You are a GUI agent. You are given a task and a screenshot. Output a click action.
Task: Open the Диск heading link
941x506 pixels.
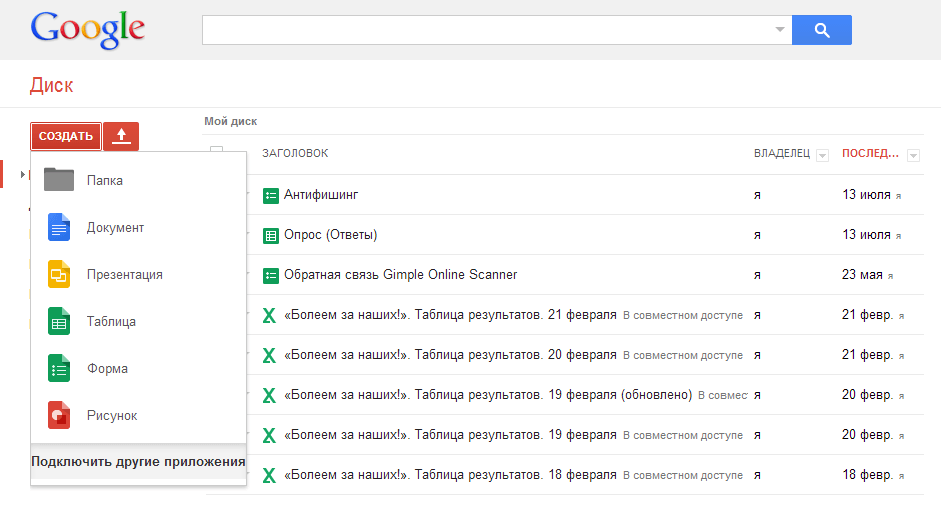point(52,85)
